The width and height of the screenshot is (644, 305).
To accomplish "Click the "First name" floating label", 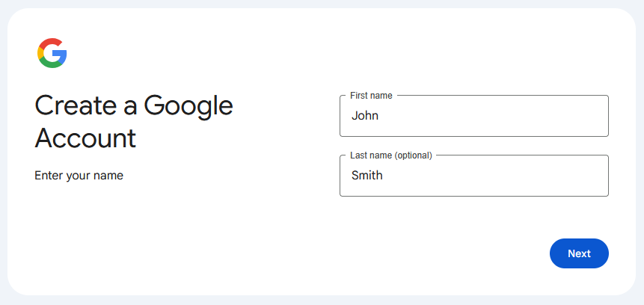I will (371, 96).
